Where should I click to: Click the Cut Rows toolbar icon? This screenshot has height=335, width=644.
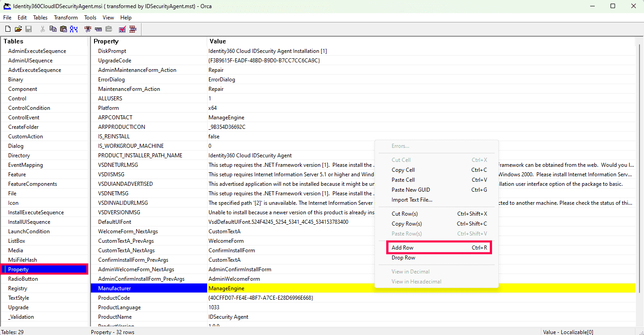[88, 28]
